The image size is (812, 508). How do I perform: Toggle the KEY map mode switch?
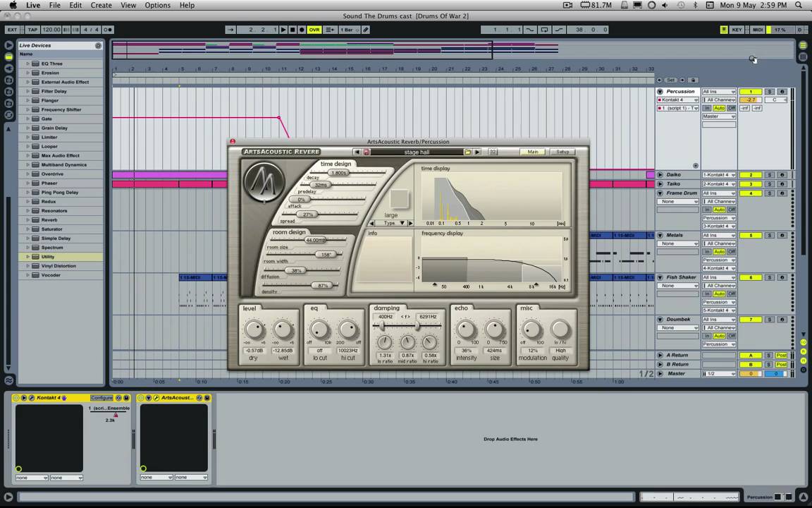[737, 30]
